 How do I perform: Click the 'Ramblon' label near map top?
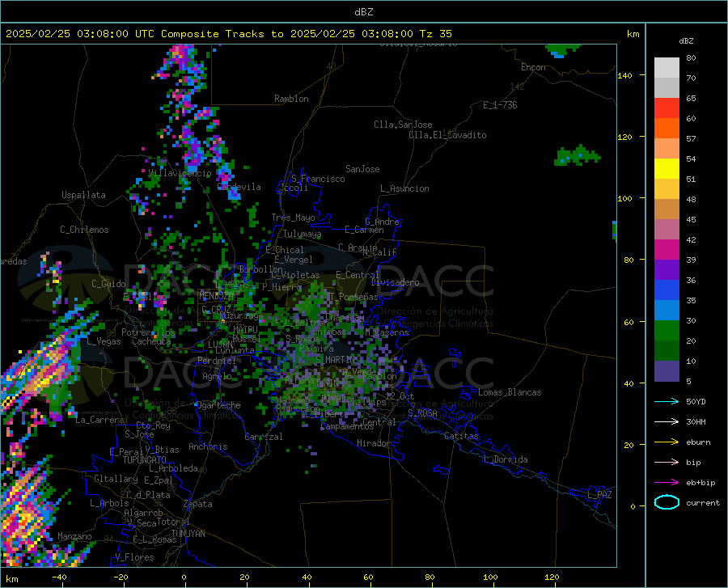click(291, 99)
